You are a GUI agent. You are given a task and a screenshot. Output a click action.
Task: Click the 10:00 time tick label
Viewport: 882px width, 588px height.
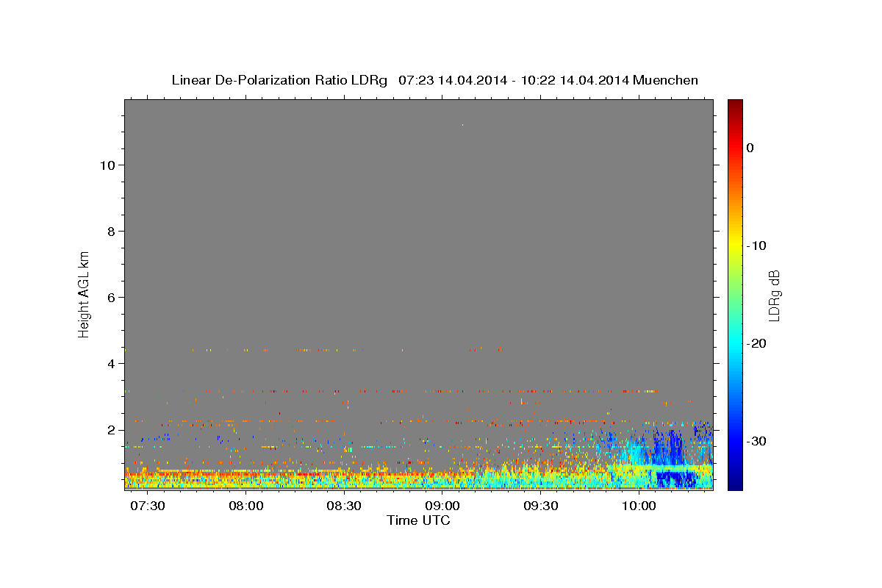tap(639, 506)
